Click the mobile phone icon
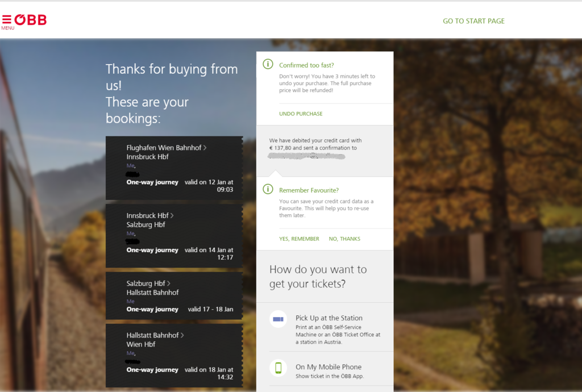The width and height of the screenshot is (582, 392). (x=278, y=368)
